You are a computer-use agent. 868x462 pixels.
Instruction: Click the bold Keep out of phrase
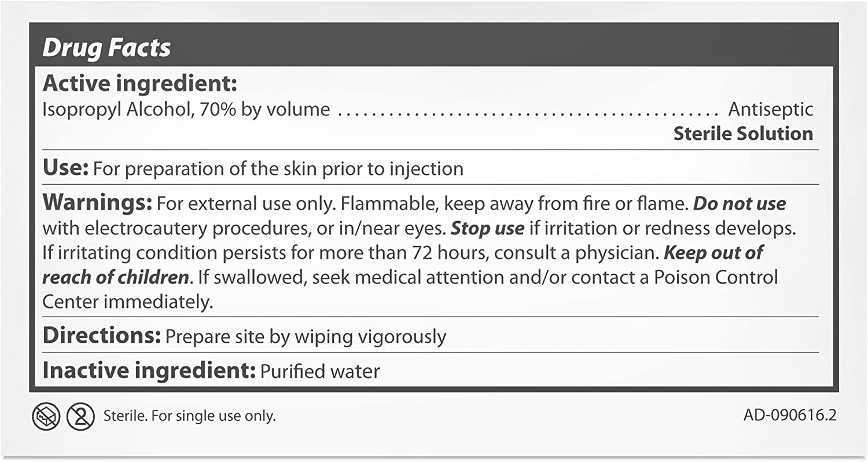tap(713, 252)
